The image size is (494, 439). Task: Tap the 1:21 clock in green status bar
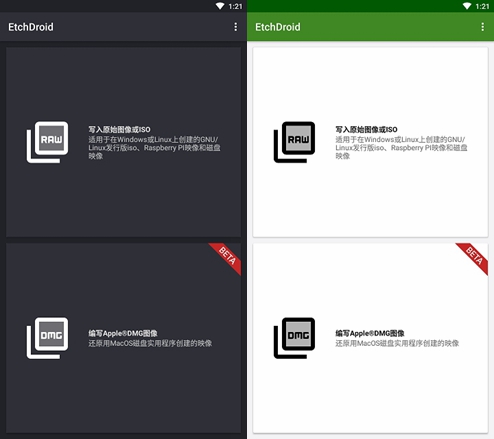(x=482, y=6)
